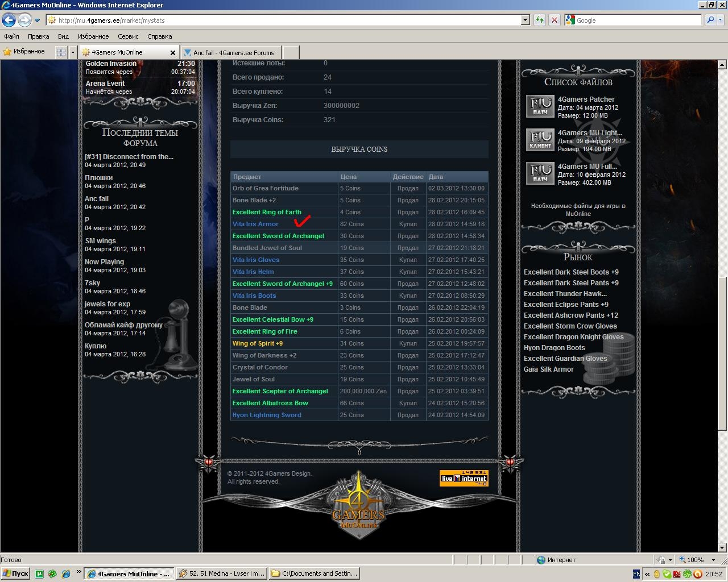The height and width of the screenshot is (582, 728).
Task: Click the Stop loading X icon
Action: (555, 20)
